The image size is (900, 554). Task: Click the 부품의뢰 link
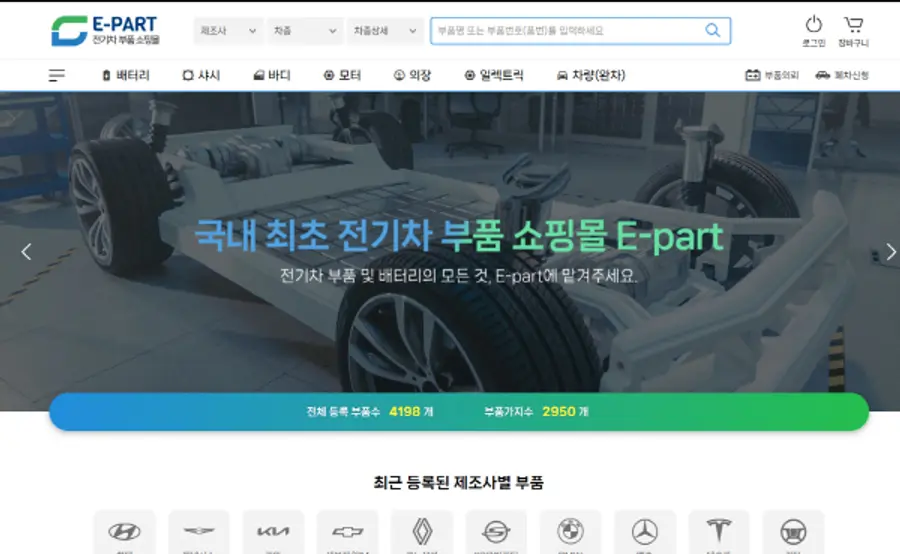click(772, 75)
